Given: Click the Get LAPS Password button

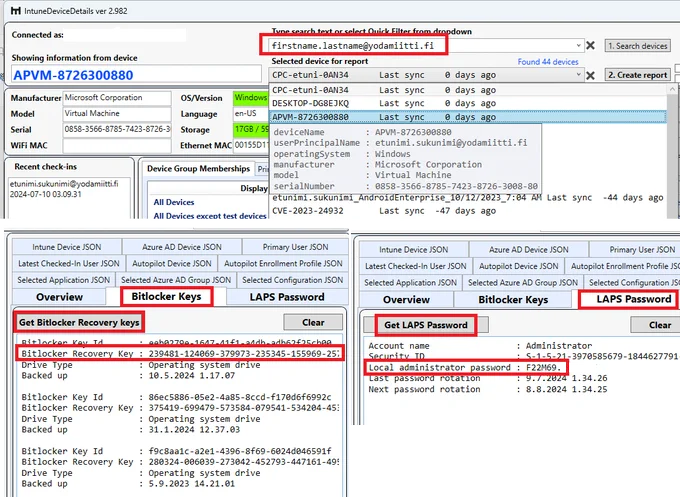Looking at the screenshot, I should pyautogui.click(x=426, y=325).
